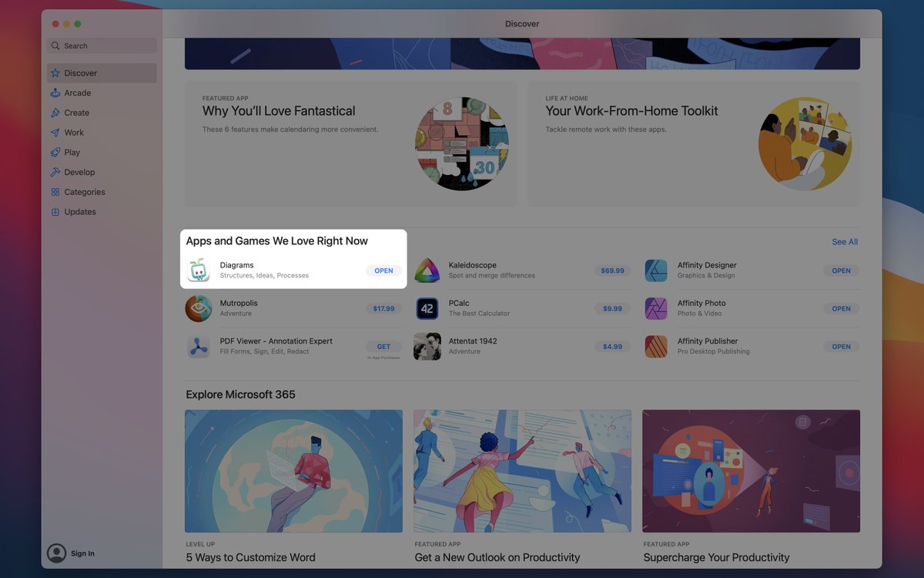Click the 5 Ways to Customize Word title

[250, 557]
